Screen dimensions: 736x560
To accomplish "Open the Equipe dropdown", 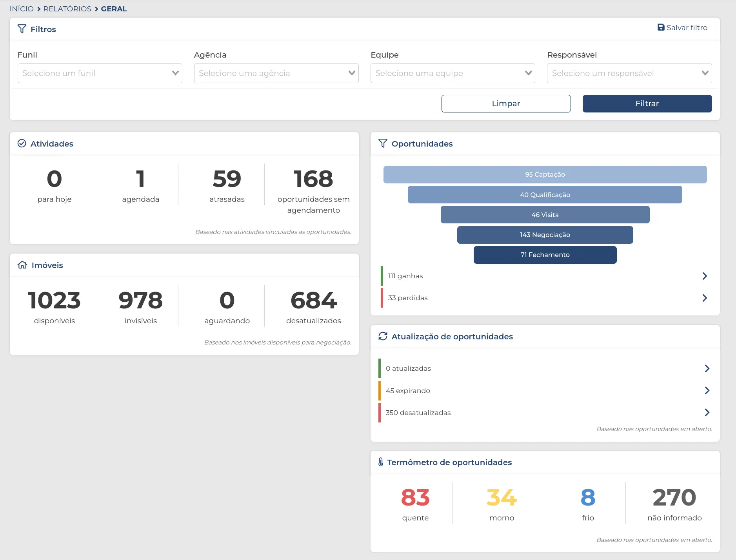I will (453, 73).
